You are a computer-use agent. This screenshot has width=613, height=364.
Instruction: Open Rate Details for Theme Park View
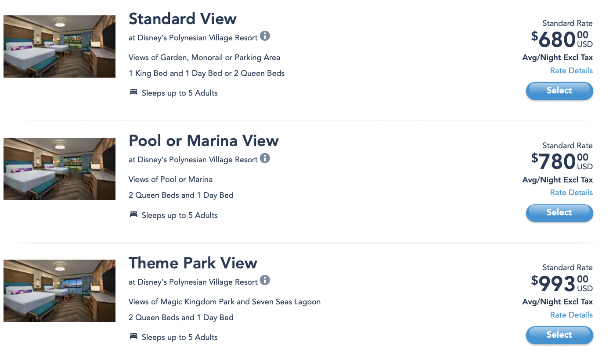[x=571, y=315]
